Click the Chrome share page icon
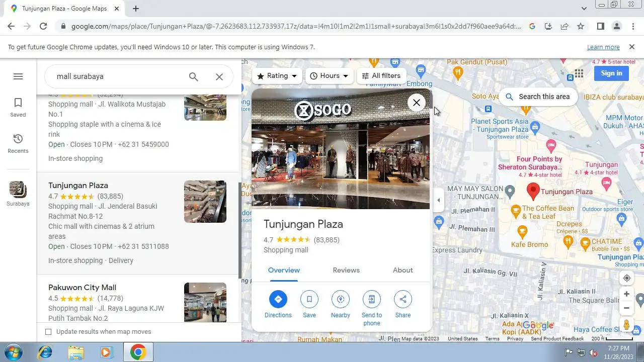The width and height of the screenshot is (644, 362). pos(565,26)
